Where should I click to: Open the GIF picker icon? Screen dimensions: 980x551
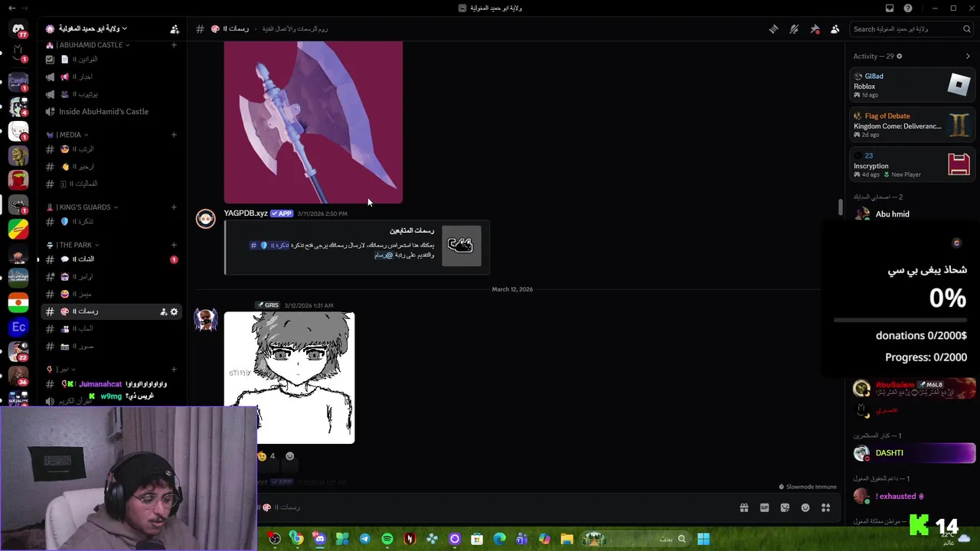point(764,507)
